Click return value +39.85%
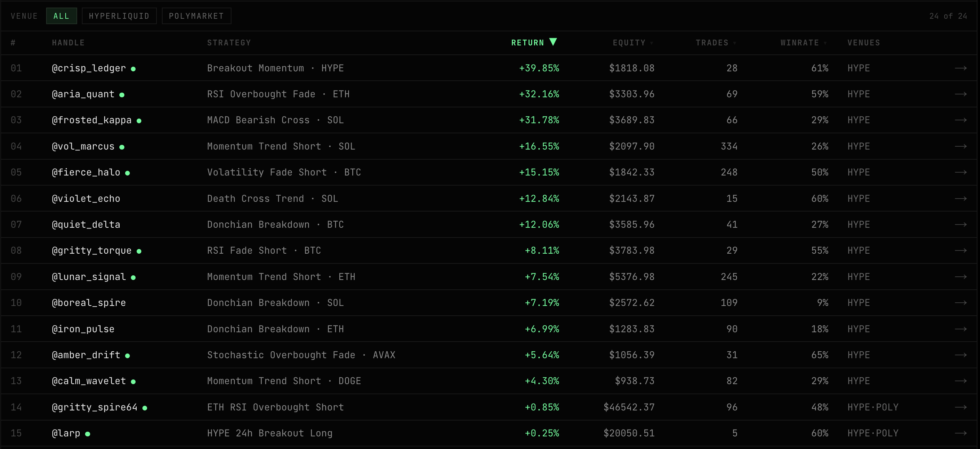Viewport: 980px width, 449px height. coord(539,68)
